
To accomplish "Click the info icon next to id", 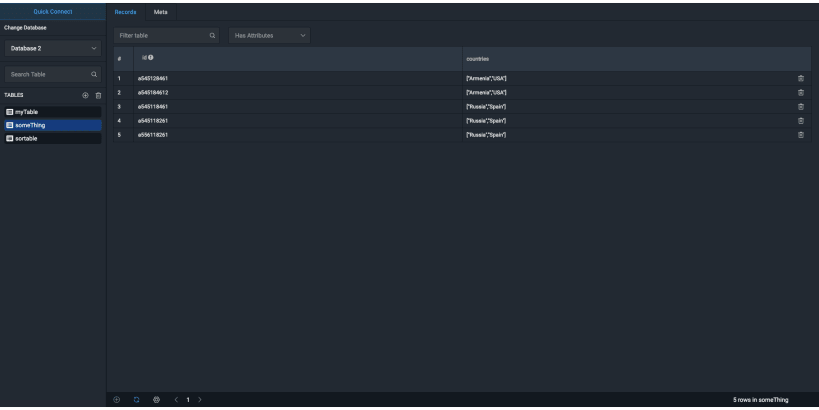I will 150,57.
